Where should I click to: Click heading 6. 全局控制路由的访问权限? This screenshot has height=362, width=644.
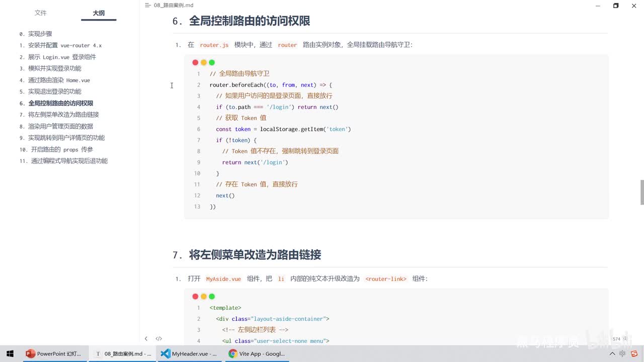[x=241, y=21]
